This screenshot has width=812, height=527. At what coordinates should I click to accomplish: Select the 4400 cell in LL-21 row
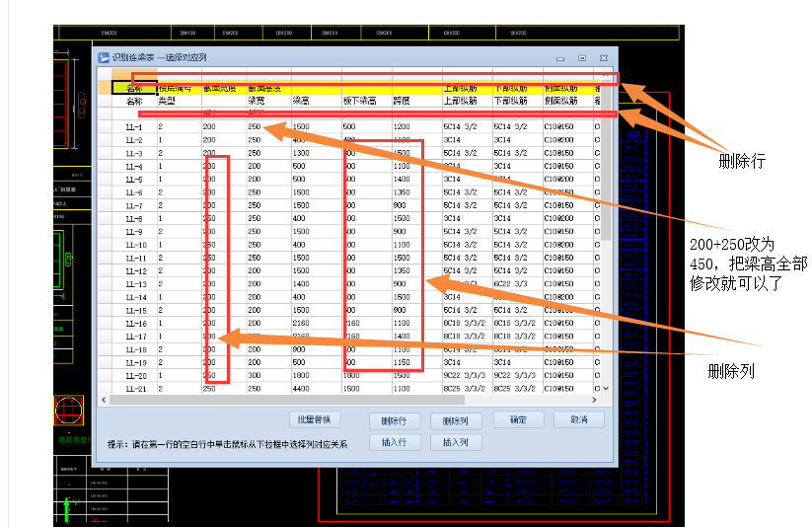tap(317, 389)
